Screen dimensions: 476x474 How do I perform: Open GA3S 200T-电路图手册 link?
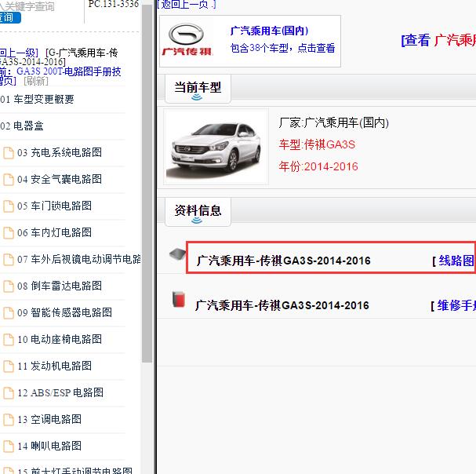pyautogui.click(x=68, y=71)
